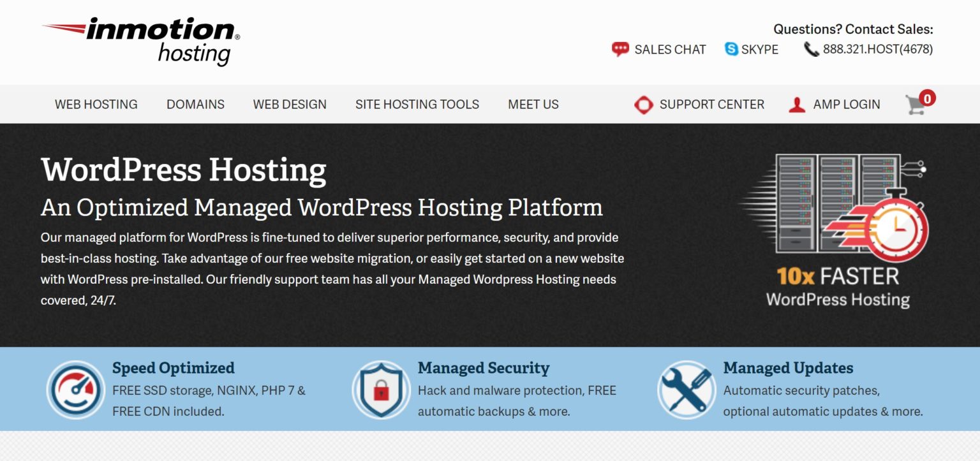Click 'WordPress Hosting' text under 10x Faster

pos(838,300)
